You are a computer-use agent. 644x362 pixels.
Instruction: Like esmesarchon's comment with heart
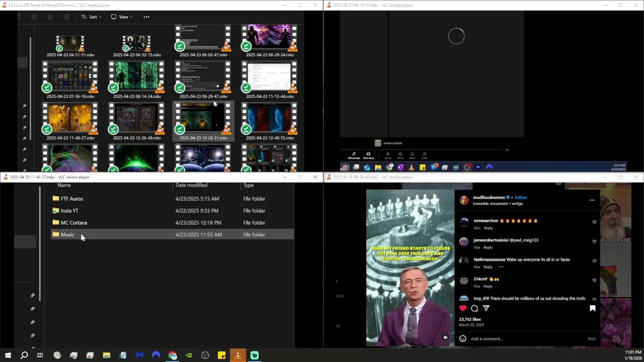click(x=594, y=222)
